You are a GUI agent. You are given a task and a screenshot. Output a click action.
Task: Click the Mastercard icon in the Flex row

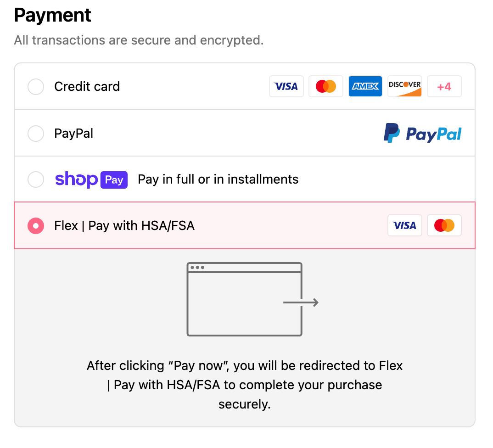pos(444,225)
